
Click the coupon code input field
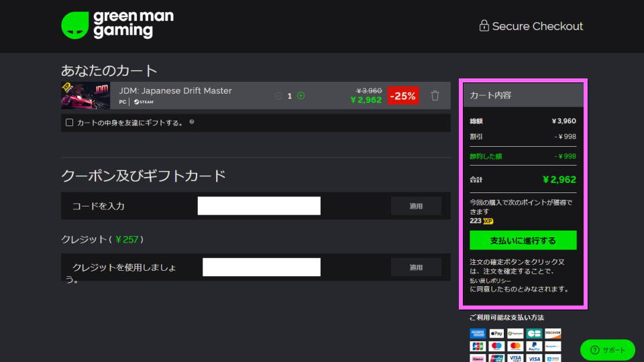(259, 206)
